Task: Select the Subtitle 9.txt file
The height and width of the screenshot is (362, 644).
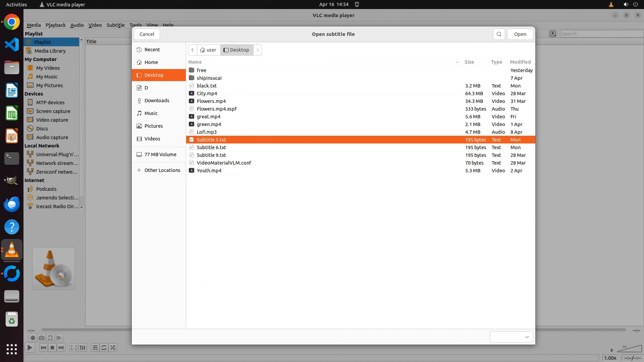Action: point(211,155)
